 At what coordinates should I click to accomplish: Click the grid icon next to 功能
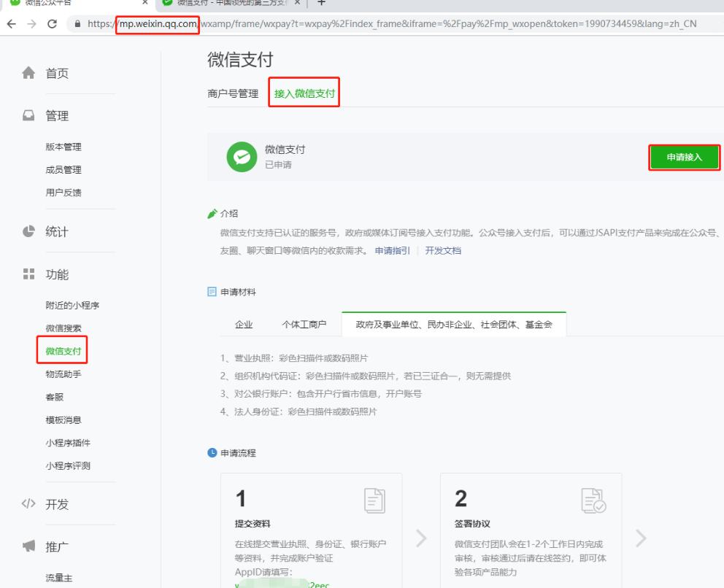28,274
